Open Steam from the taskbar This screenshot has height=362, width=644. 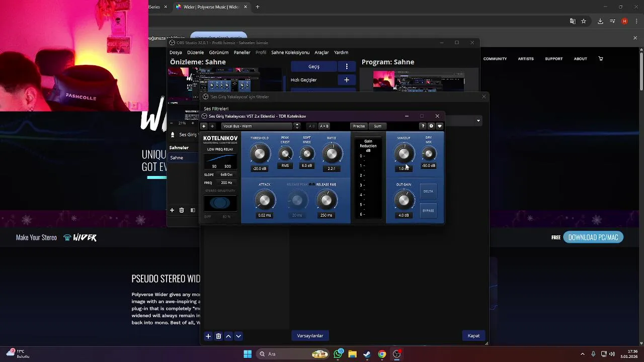pyautogui.click(x=367, y=354)
